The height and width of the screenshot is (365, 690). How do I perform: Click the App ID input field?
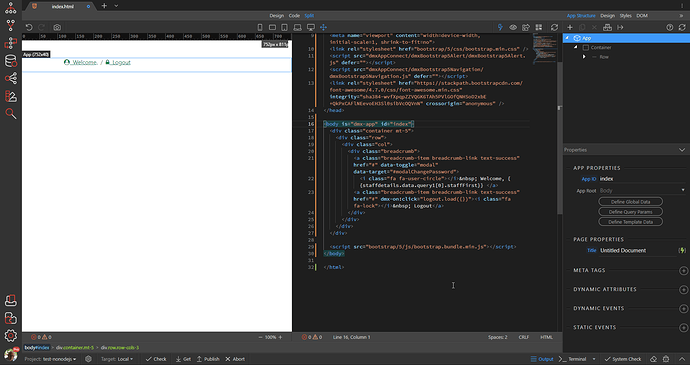(642, 179)
